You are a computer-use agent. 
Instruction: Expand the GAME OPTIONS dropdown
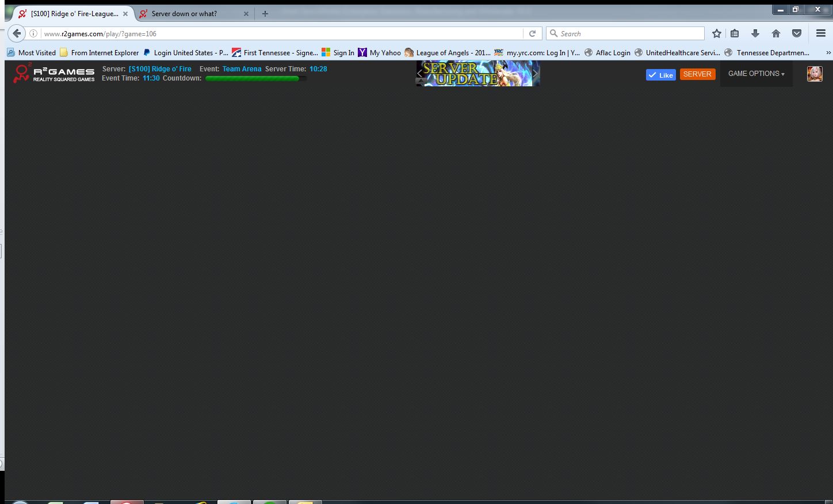[756, 74]
